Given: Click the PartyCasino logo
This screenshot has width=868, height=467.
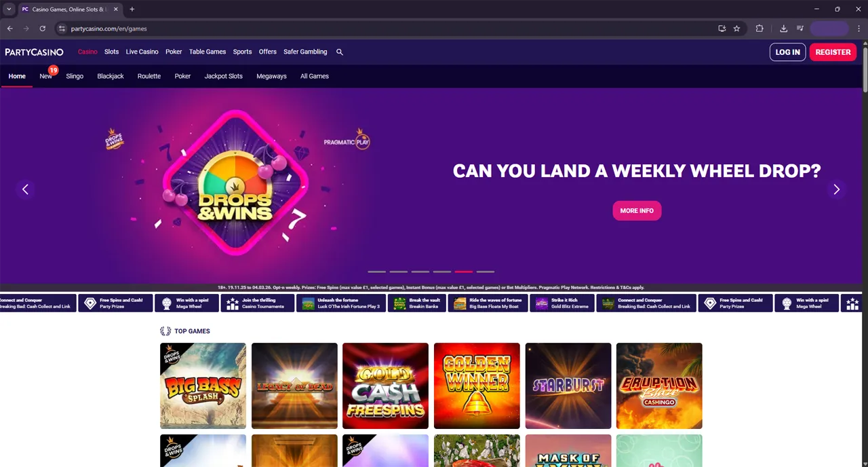Looking at the screenshot, I should click(34, 52).
